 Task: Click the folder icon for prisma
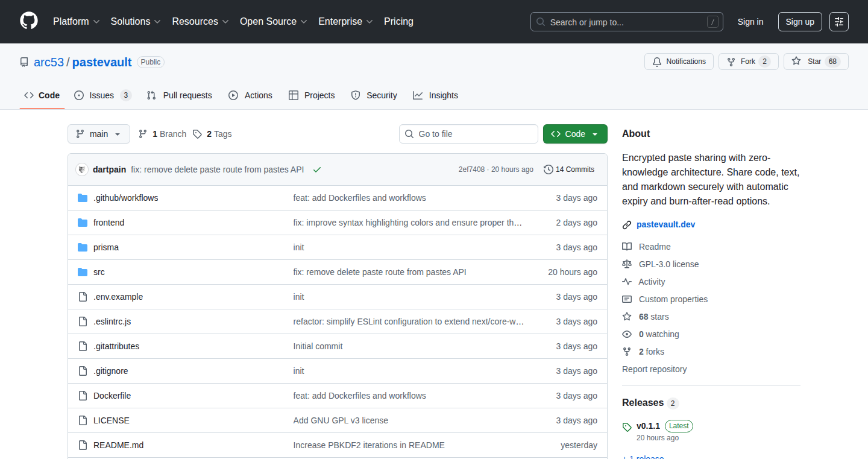83,247
